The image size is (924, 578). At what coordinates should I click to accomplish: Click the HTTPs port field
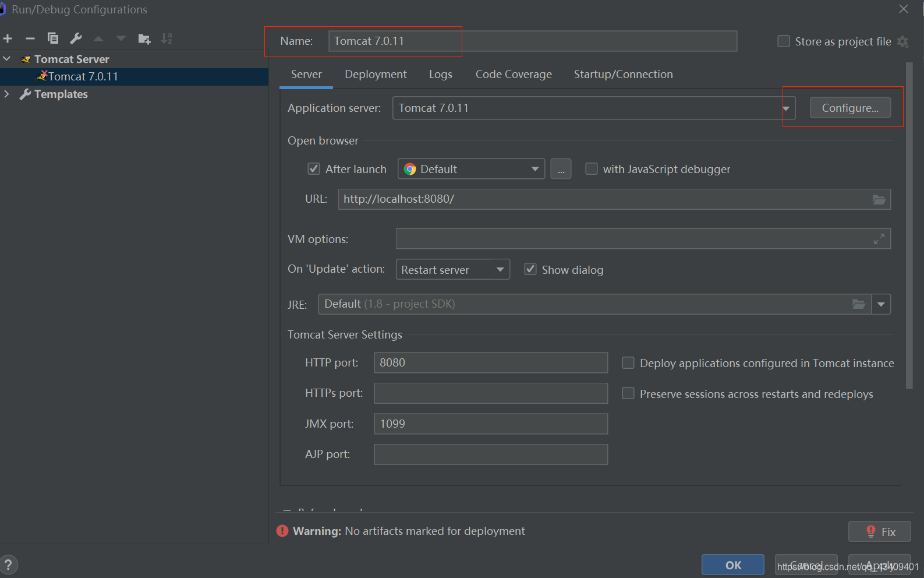tap(491, 393)
